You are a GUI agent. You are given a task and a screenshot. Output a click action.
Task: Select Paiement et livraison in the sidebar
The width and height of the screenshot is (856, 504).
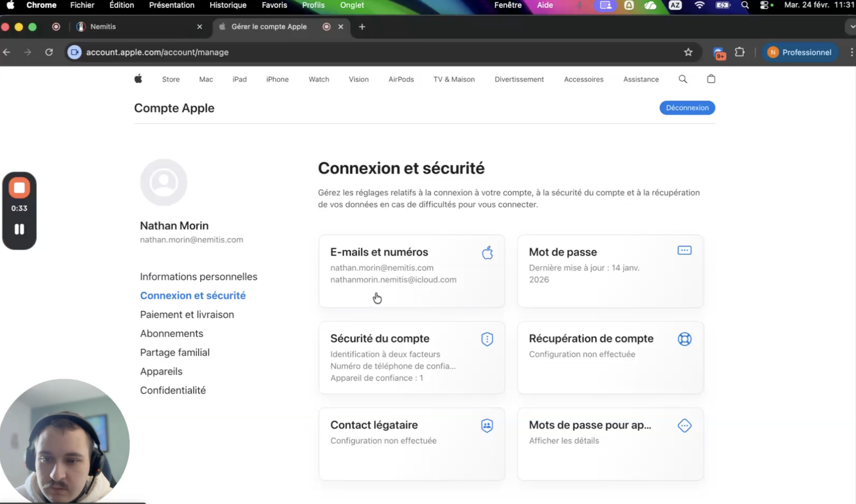coord(186,314)
